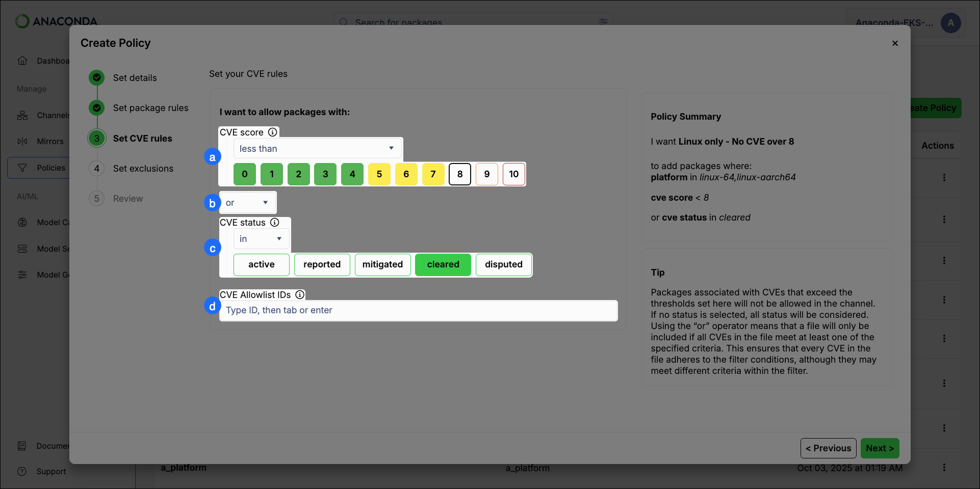Screen dimensions: 980x489
Task: Open the 'or' operator dropdown
Action: [x=247, y=202]
